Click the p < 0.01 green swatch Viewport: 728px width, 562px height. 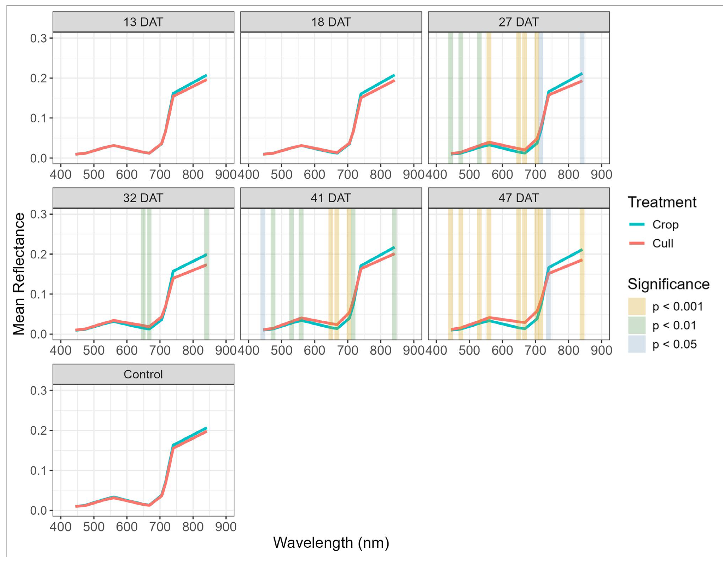click(x=637, y=325)
